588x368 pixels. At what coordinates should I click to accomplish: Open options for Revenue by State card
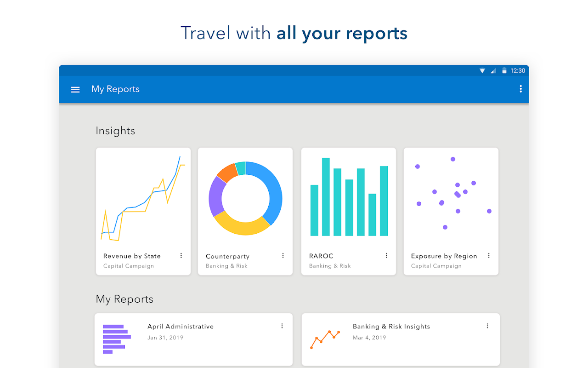pyautogui.click(x=181, y=256)
